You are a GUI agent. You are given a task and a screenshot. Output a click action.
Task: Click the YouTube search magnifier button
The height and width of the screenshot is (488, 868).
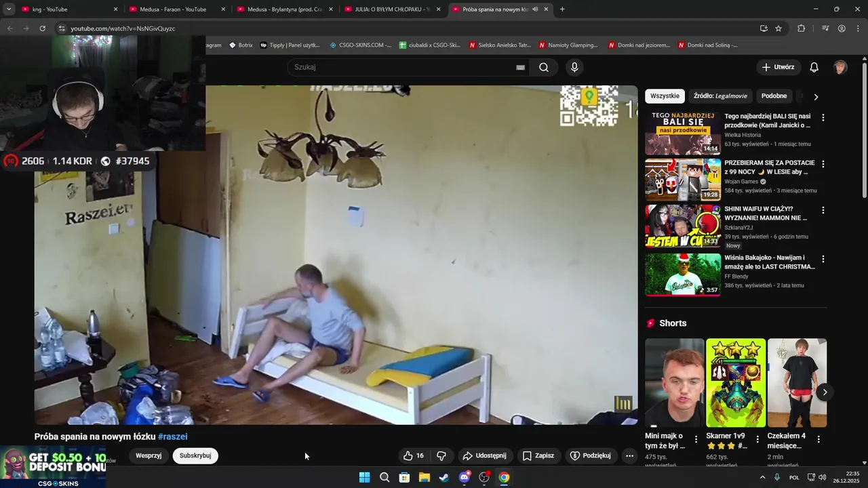click(544, 67)
